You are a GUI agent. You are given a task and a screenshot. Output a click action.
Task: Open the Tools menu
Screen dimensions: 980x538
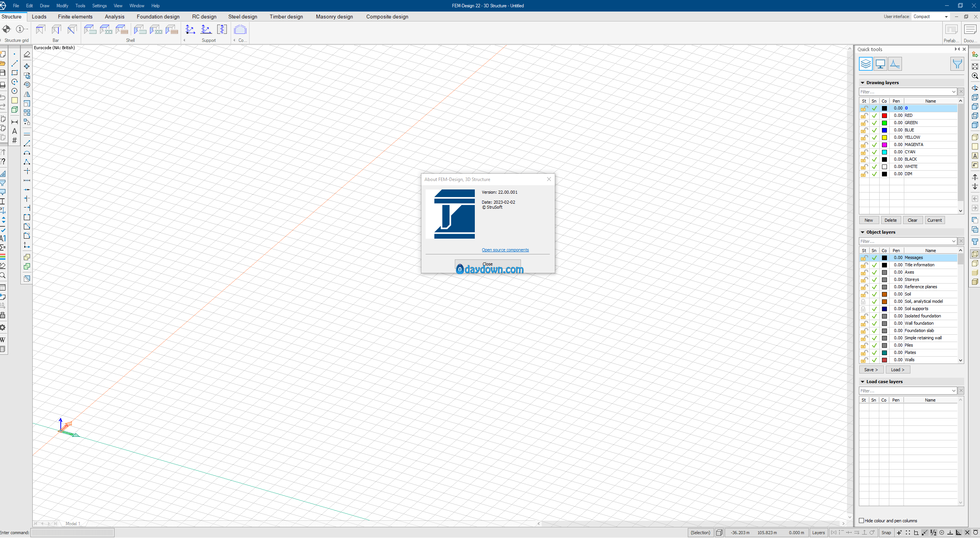(x=80, y=6)
